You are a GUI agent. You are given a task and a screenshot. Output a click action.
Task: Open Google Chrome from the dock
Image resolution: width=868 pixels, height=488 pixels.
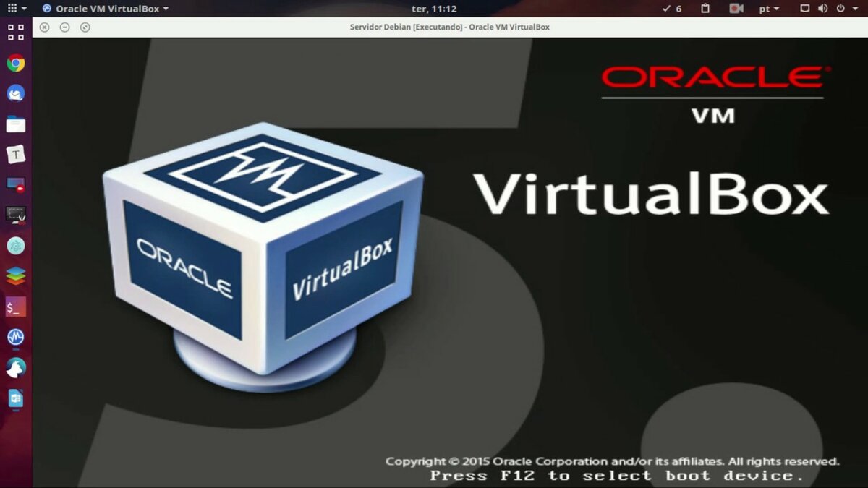pyautogui.click(x=16, y=64)
